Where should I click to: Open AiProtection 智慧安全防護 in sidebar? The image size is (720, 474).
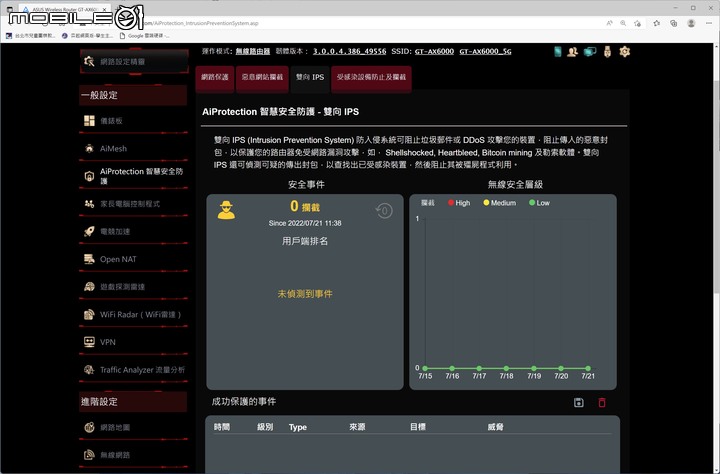[x=134, y=176]
